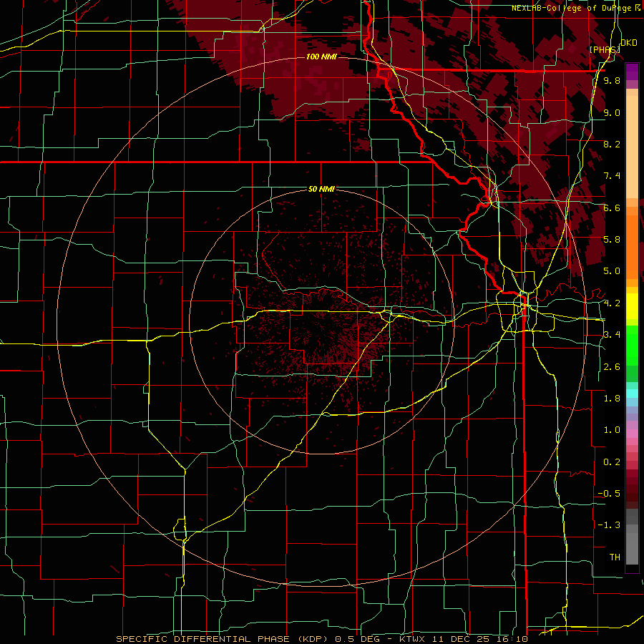The image size is (644, 644).
Task: Click the gray color bar segment beside TH
Action: click(632, 550)
